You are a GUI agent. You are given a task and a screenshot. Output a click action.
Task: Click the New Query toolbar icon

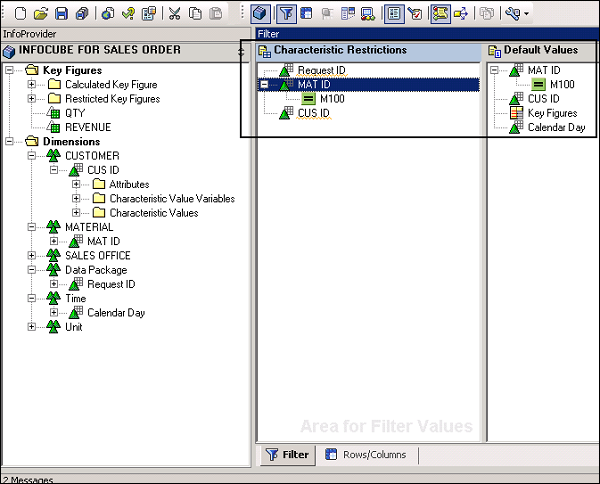pos(19,14)
